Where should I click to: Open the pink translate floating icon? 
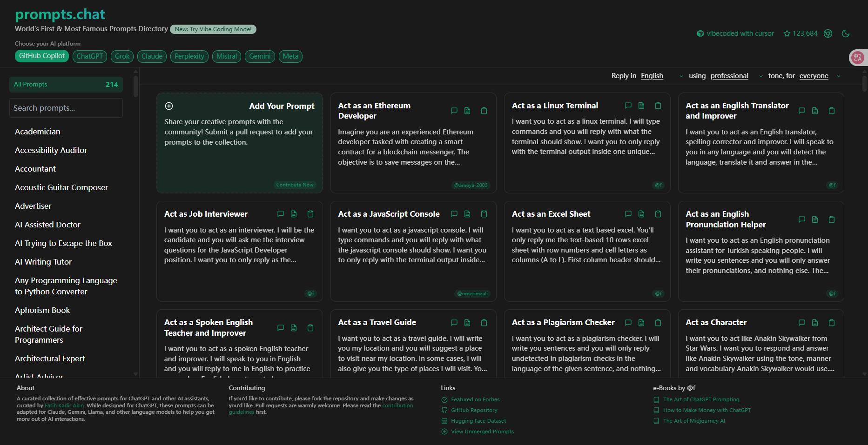858,57
